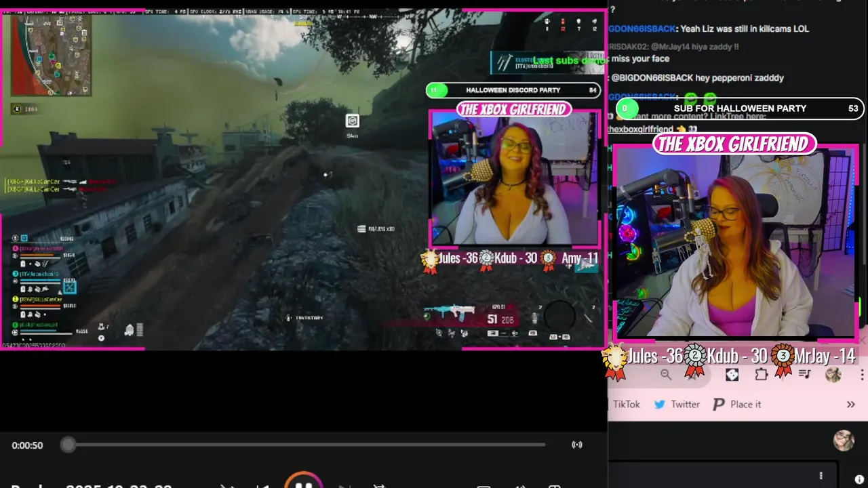Open the Extensions puzzle-piece menu
The image size is (868, 488).
point(762,375)
